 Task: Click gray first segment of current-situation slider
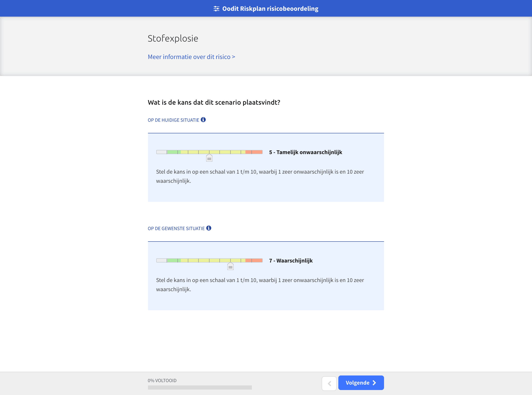[161, 152]
